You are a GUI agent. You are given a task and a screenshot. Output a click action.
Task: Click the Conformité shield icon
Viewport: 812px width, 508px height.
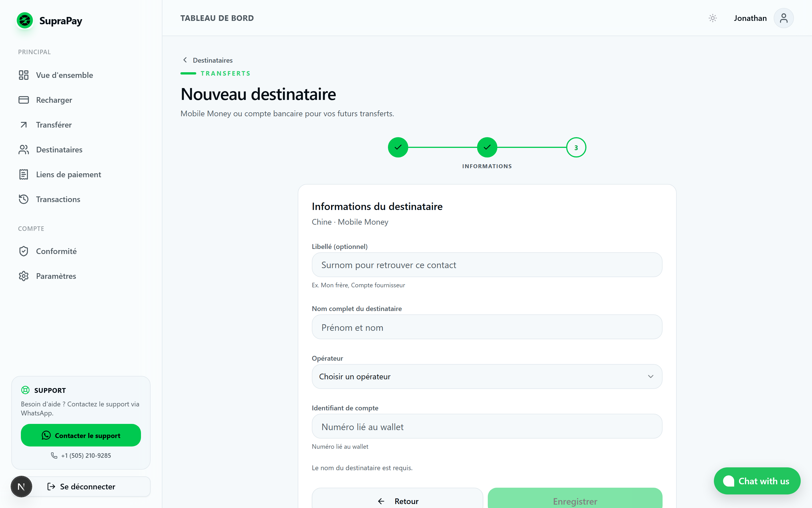pyautogui.click(x=23, y=251)
